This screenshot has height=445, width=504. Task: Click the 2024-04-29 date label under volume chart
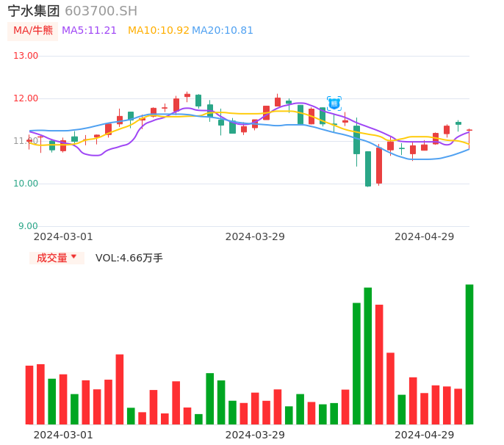pyautogui.click(x=425, y=435)
